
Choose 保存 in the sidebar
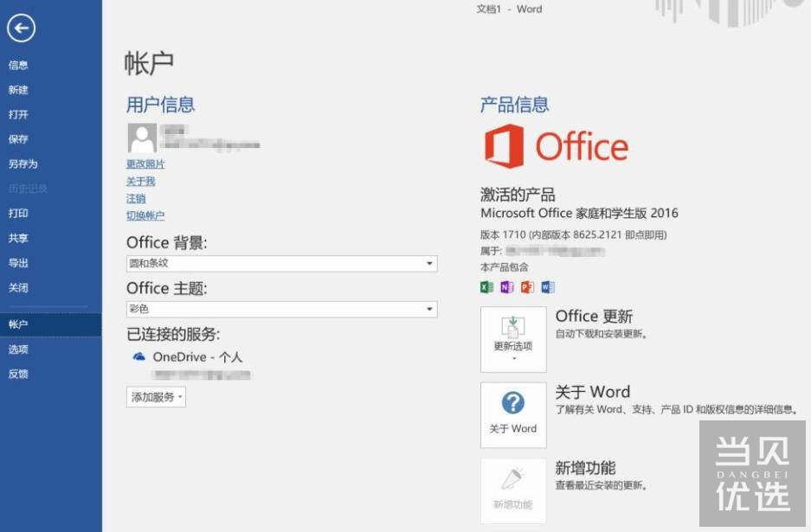pyautogui.click(x=18, y=138)
